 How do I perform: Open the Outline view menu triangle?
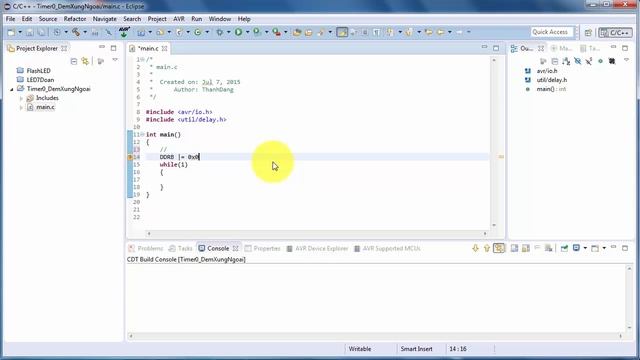tap(626, 60)
